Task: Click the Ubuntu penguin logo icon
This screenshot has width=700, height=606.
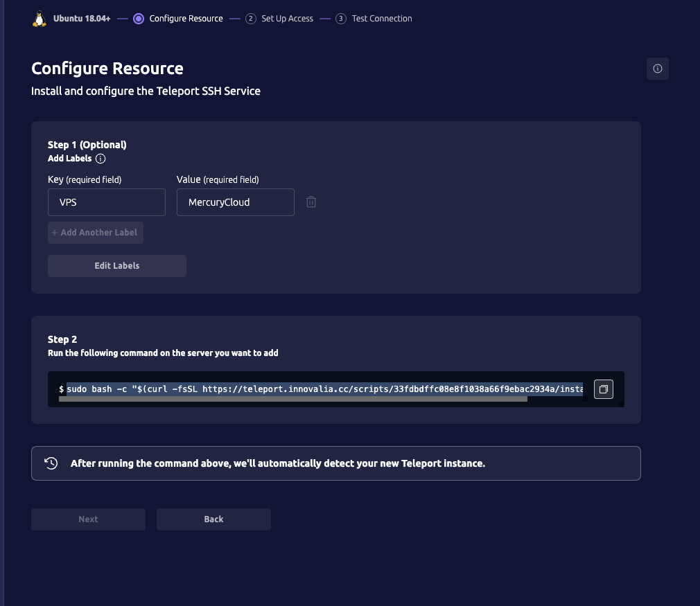Action: click(40, 18)
